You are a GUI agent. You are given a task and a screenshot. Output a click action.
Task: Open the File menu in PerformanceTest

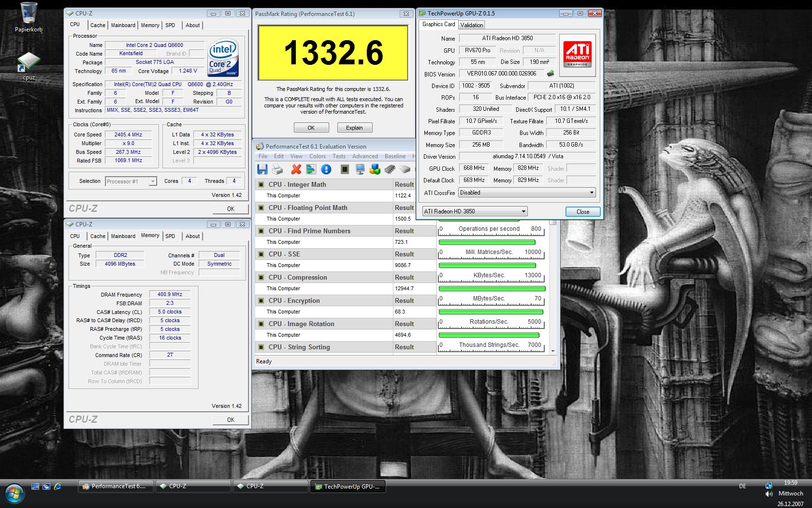[263, 156]
